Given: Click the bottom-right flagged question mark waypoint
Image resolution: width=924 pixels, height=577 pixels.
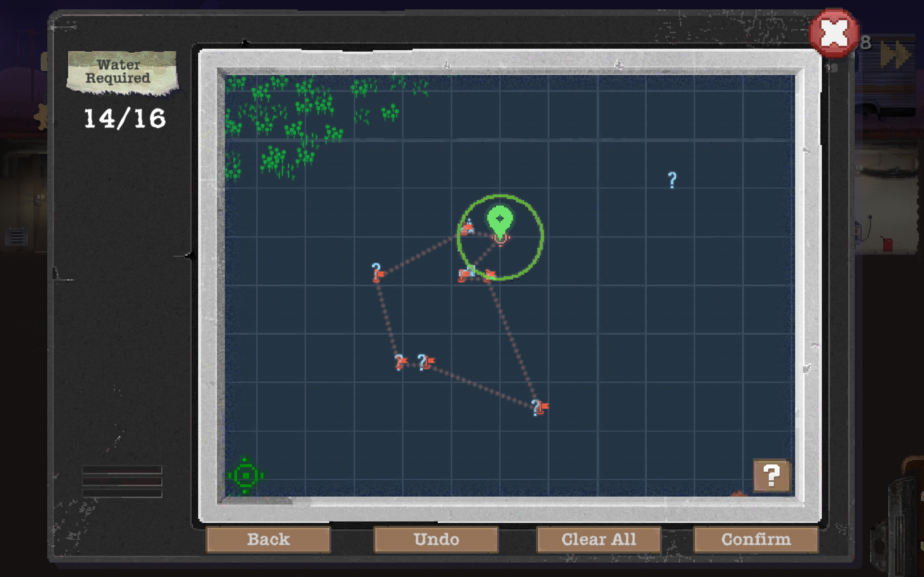Looking at the screenshot, I should coord(540,407).
